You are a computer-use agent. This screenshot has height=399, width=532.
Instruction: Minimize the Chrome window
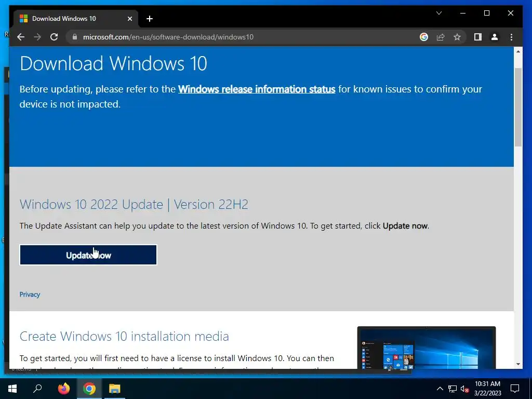(x=463, y=13)
